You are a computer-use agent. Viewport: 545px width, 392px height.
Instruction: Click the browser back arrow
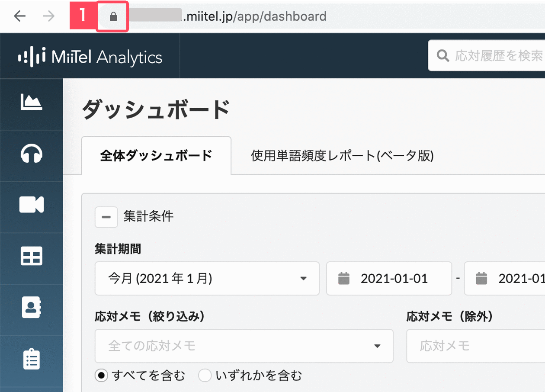(20, 16)
